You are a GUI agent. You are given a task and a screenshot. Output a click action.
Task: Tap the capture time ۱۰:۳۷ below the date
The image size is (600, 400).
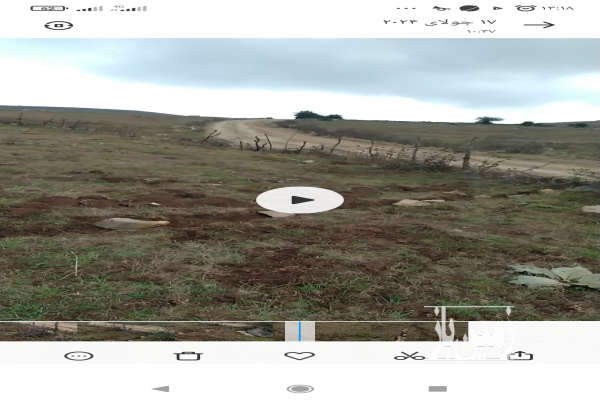click(480, 32)
